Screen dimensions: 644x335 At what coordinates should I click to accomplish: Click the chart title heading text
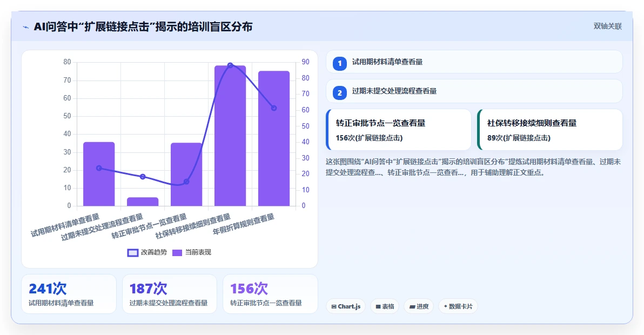[x=143, y=27]
